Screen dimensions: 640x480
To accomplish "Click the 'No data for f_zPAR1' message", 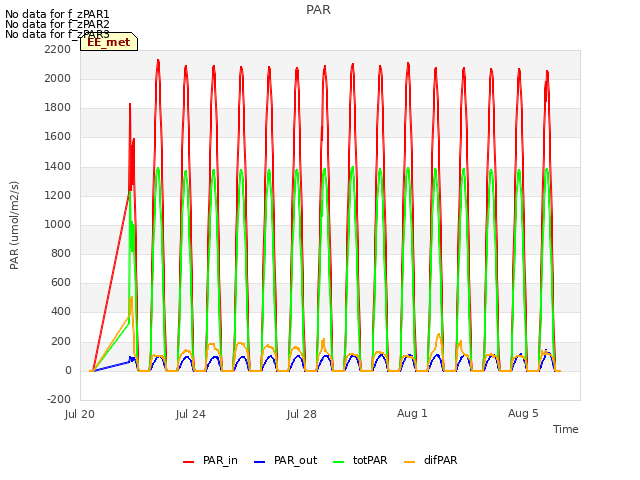I will (57, 14).
